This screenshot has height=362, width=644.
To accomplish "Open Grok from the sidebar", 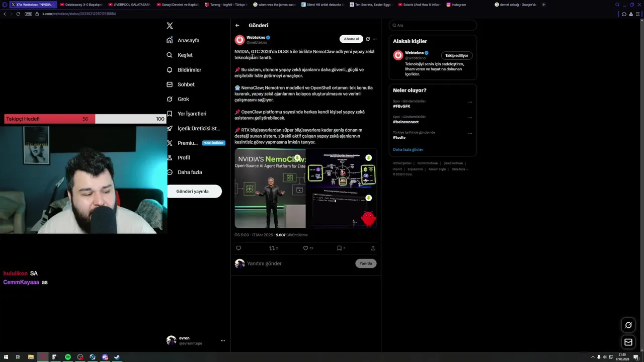I will [x=178, y=99].
